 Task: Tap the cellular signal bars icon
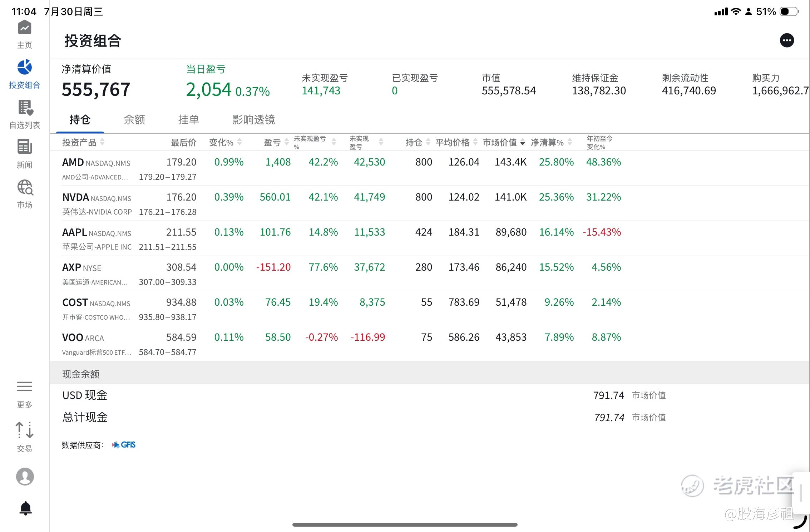coord(721,12)
